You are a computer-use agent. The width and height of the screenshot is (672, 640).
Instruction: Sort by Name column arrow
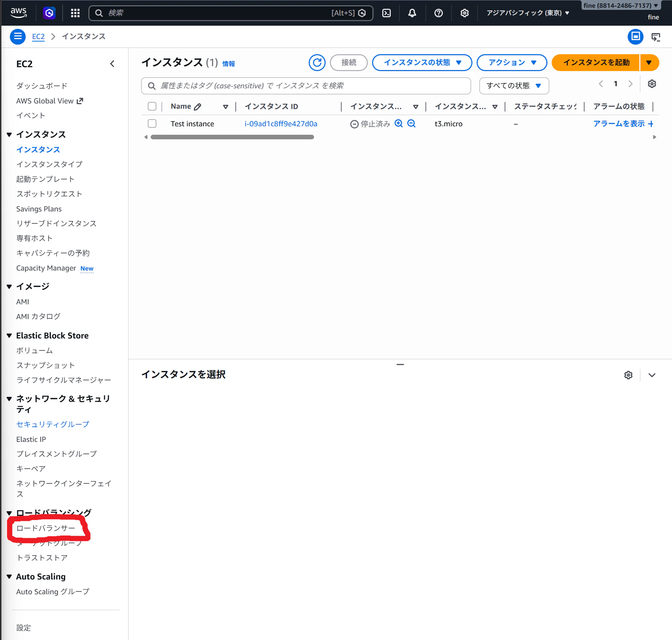[226, 107]
